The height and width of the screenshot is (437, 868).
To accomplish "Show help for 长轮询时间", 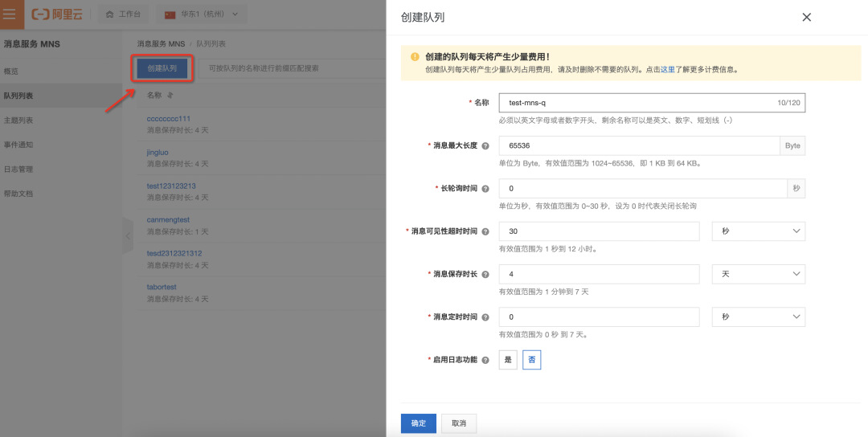I will [485, 189].
